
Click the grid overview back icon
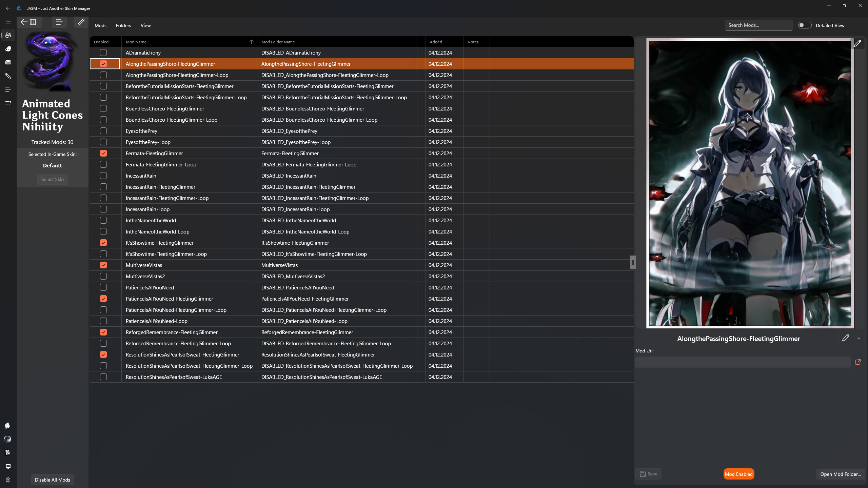point(29,22)
